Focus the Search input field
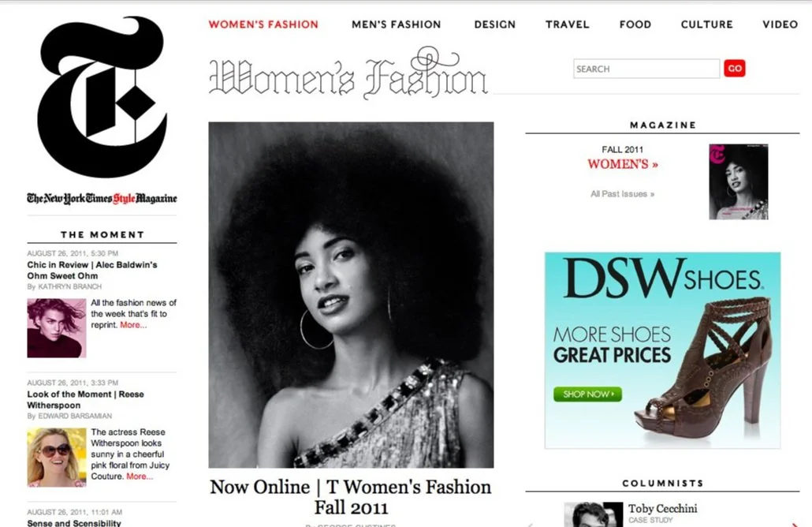Screen dimensions: 812x527 click(x=646, y=69)
